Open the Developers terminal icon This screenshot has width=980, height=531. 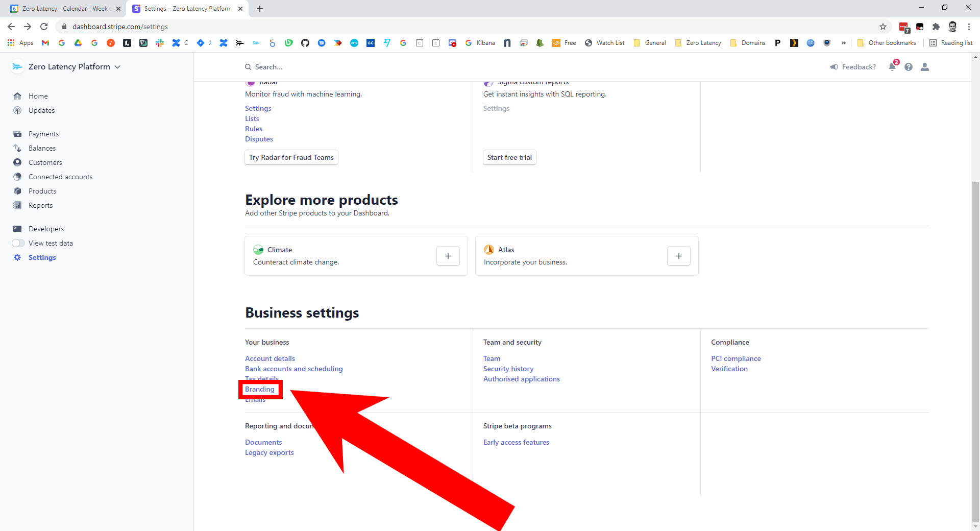coord(17,229)
